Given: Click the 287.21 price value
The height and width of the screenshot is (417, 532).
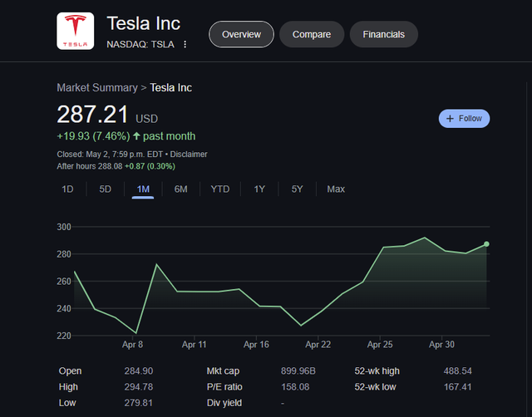Looking at the screenshot, I should tap(92, 114).
